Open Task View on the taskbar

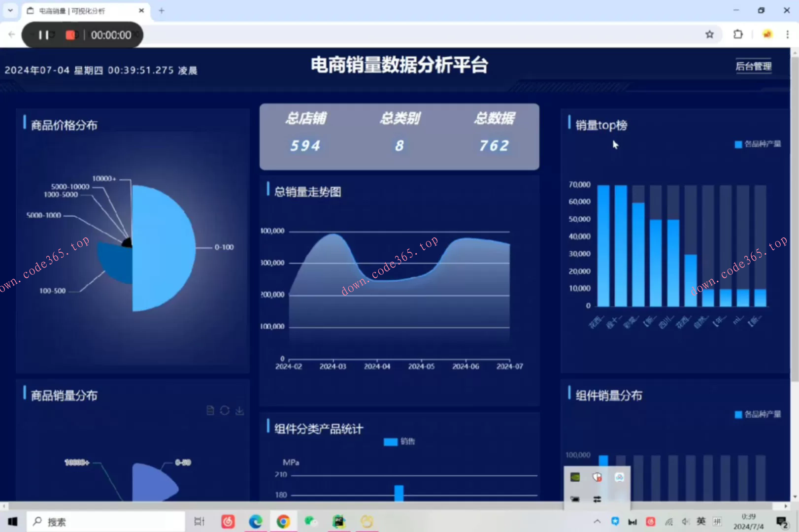click(199, 521)
